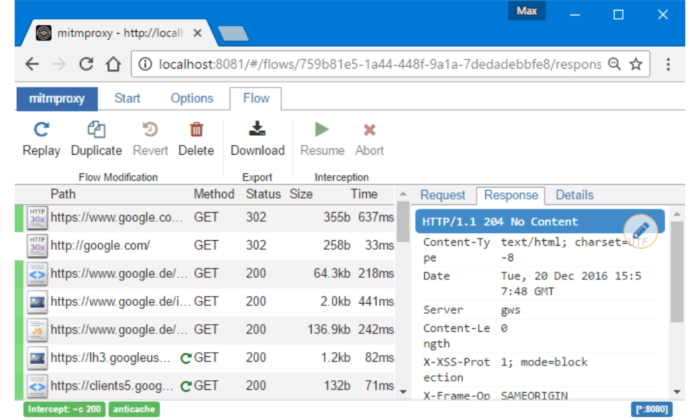Viewport: 700px width, 420px height.
Task: Reload the page with refresh icon
Action: [x=86, y=65]
